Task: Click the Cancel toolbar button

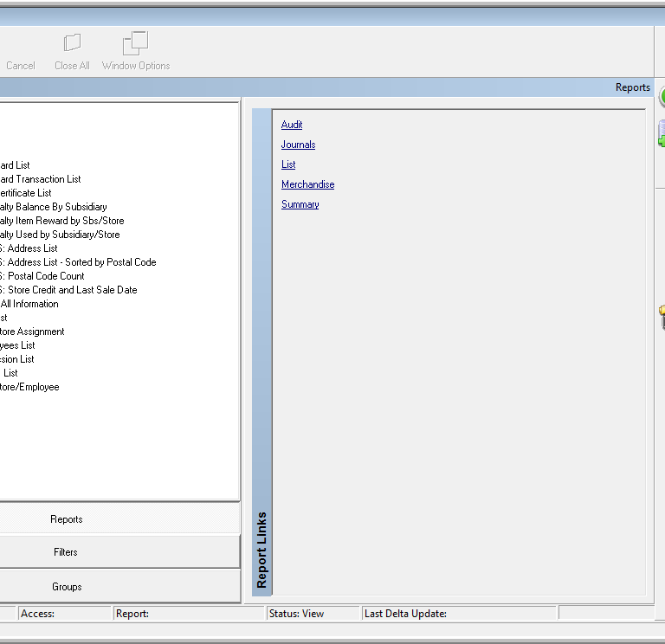Action: click(21, 66)
